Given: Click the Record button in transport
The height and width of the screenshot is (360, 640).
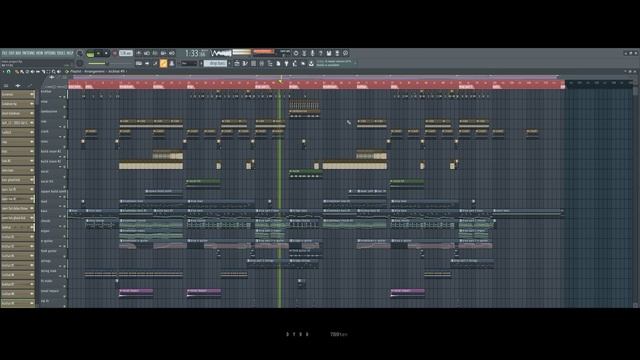Looking at the screenshot, I should coord(115,53).
